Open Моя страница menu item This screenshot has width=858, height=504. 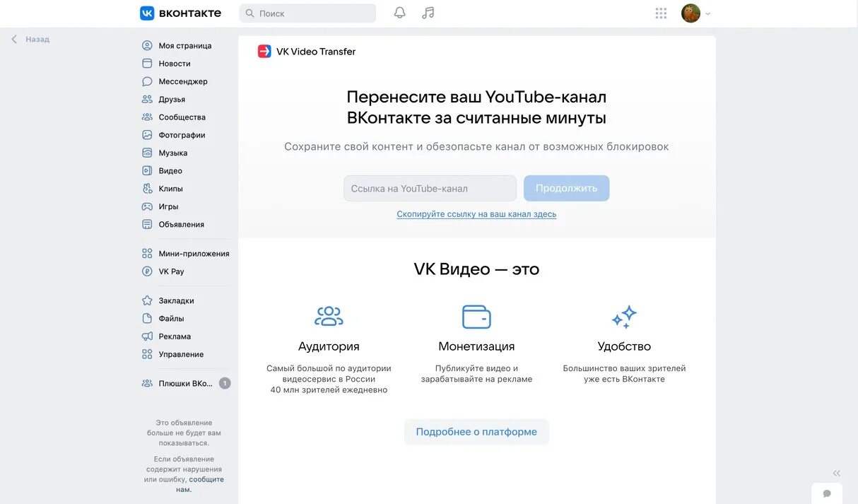point(185,46)
